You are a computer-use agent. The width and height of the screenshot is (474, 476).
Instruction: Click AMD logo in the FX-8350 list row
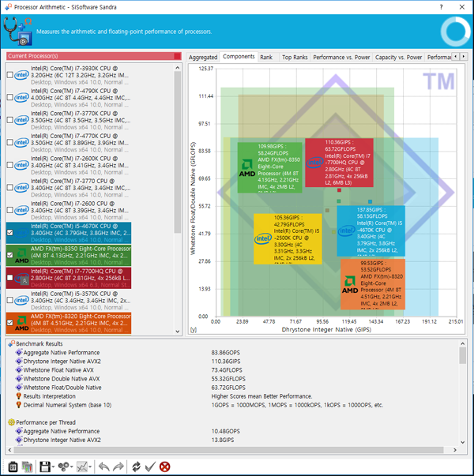(x=22, y=256)
